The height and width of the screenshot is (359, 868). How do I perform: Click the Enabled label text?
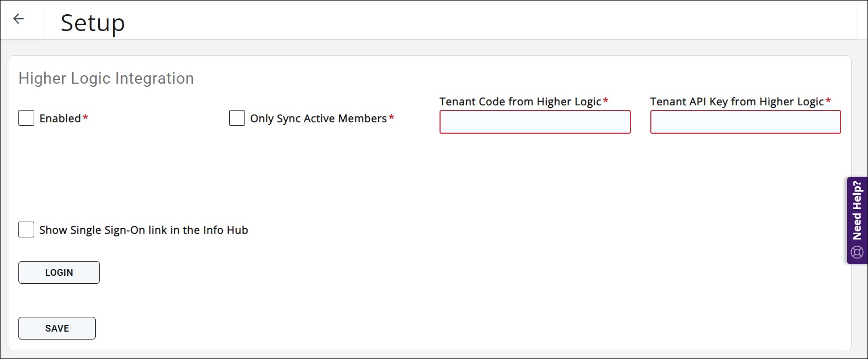(x=60, y=118)
